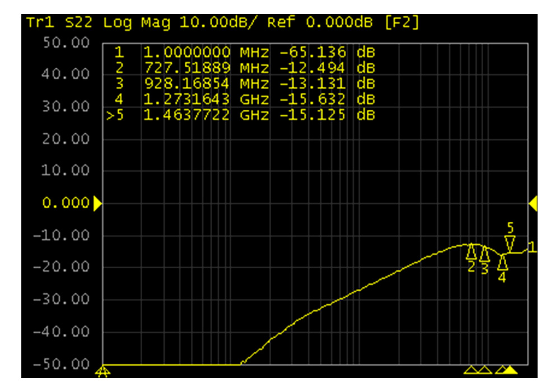Image resolution: width=560 pixels, height=392 pixels.
Task: Click marker 2 hollow indicator on bottom axis
Action: [x=472, y=370]
